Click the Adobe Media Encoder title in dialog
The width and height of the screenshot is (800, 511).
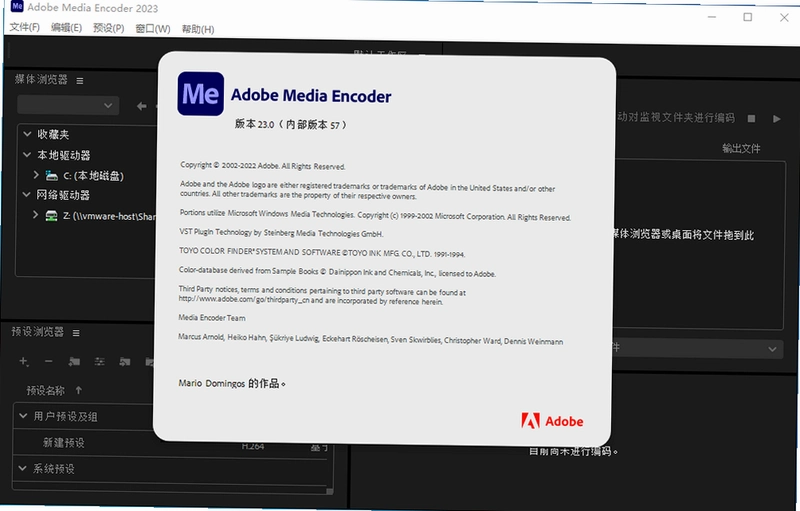click(311, 96)
